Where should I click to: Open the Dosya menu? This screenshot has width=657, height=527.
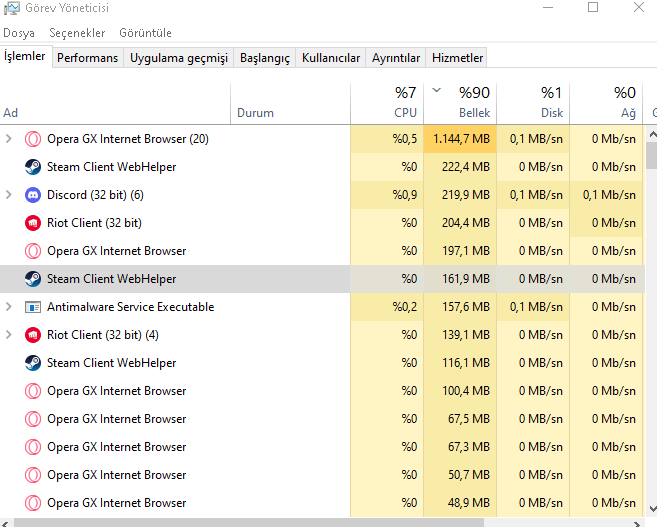tap(19, 33)
